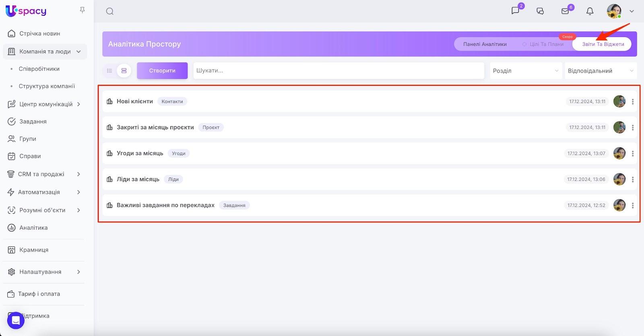Click chart icon of Угоди за місяць
This screenshot has width=644, height=336.
[x=109, y=153]
